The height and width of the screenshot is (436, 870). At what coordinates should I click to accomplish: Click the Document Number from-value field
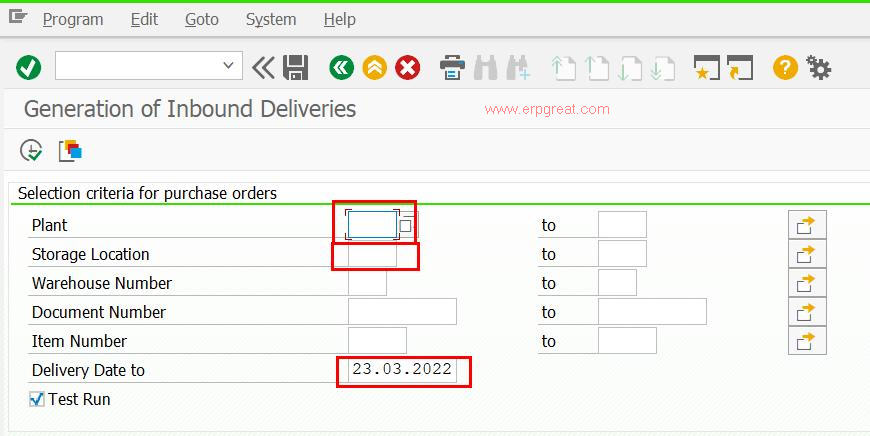(402, 311)
